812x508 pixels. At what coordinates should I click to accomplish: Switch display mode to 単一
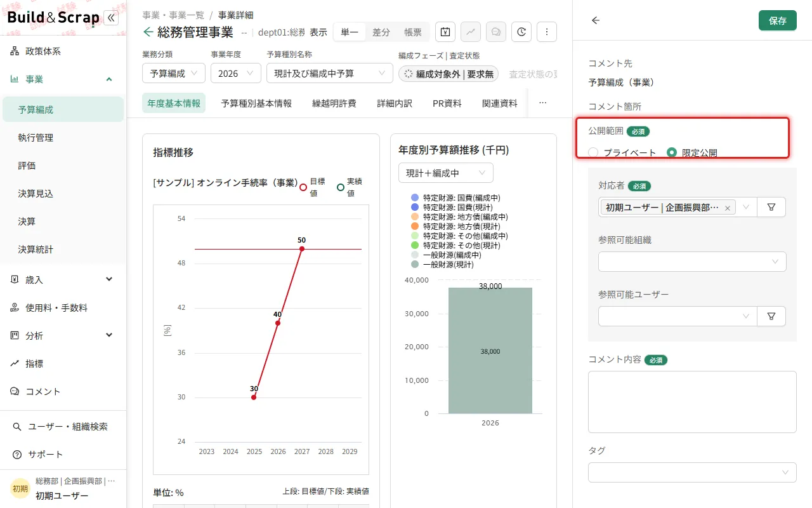[x=350, y=32]
